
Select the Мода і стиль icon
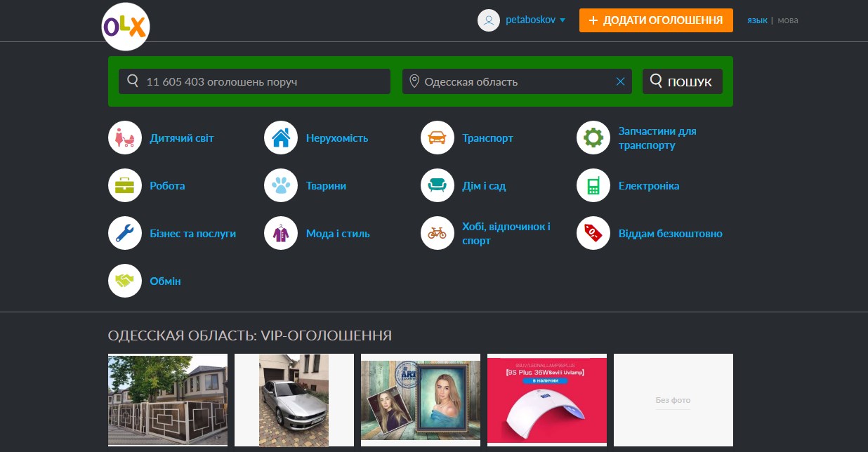click(281, 233)
